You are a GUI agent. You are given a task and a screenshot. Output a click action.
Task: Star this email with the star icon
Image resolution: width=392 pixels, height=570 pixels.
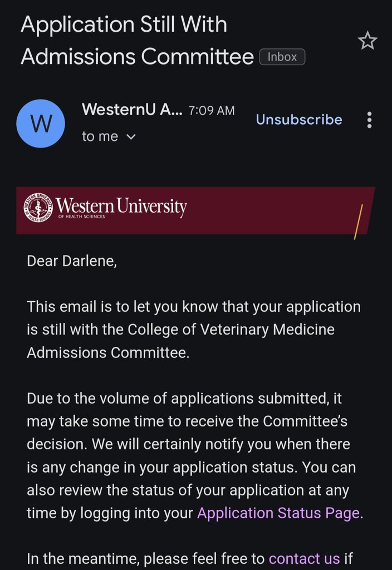pos(367,40)
